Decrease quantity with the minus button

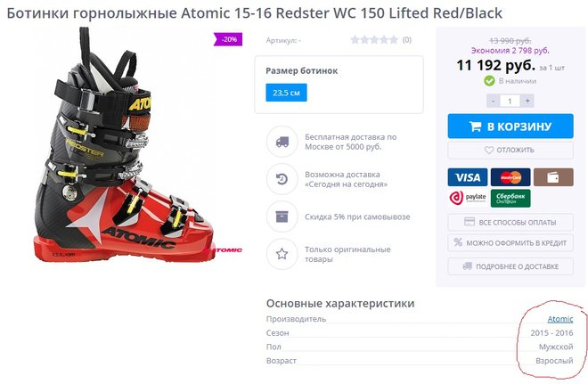tap(494, 101)
